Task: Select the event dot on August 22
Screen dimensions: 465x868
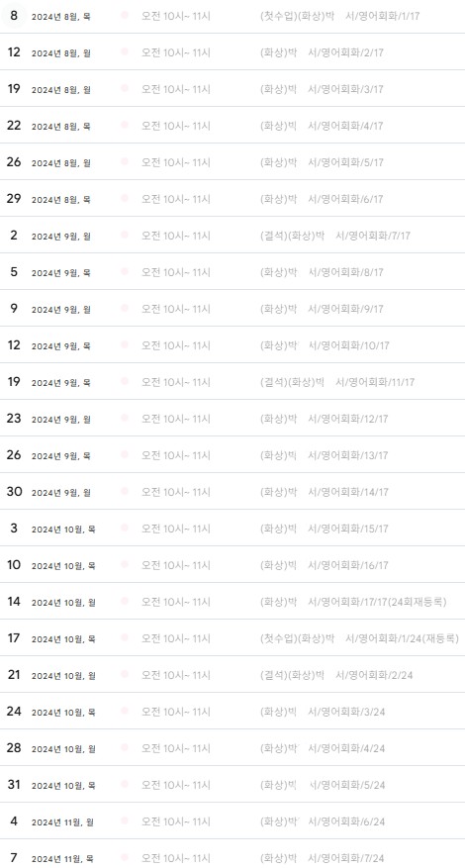Action: pyautogui.click(x=125, y=125)
